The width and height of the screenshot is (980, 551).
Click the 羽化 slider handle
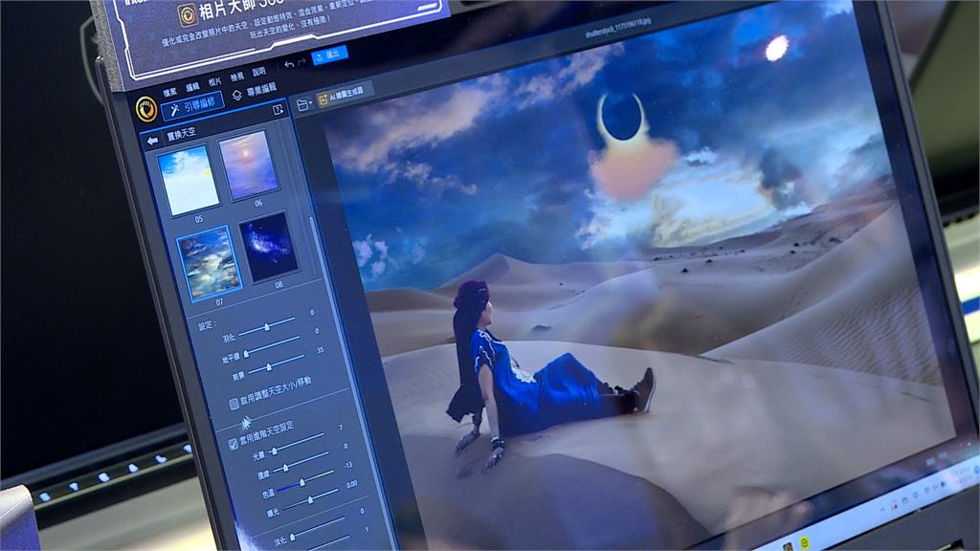[267, 327]
